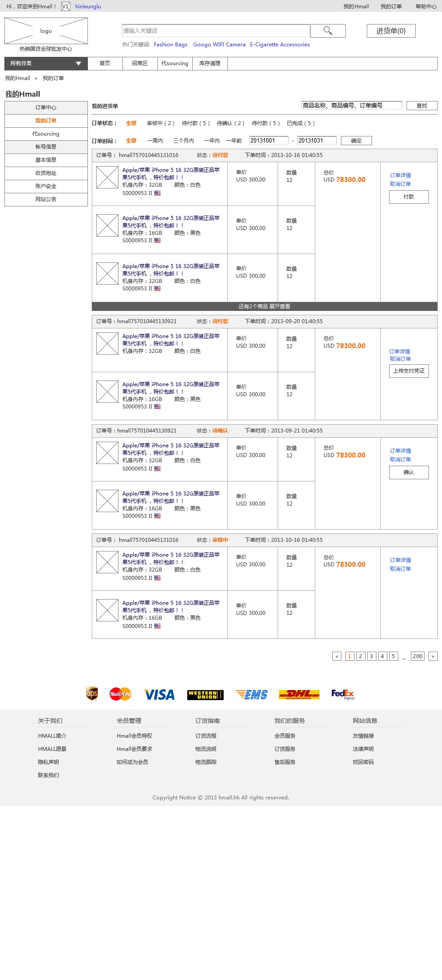Click 上传支付凭证 button on second order
Viewport: 442px width, 980px height.
tap(409, 371)
